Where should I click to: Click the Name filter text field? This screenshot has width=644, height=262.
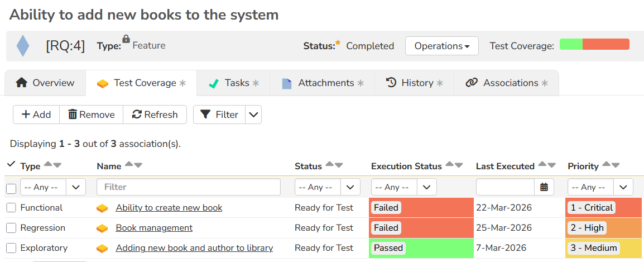[189, 187]
